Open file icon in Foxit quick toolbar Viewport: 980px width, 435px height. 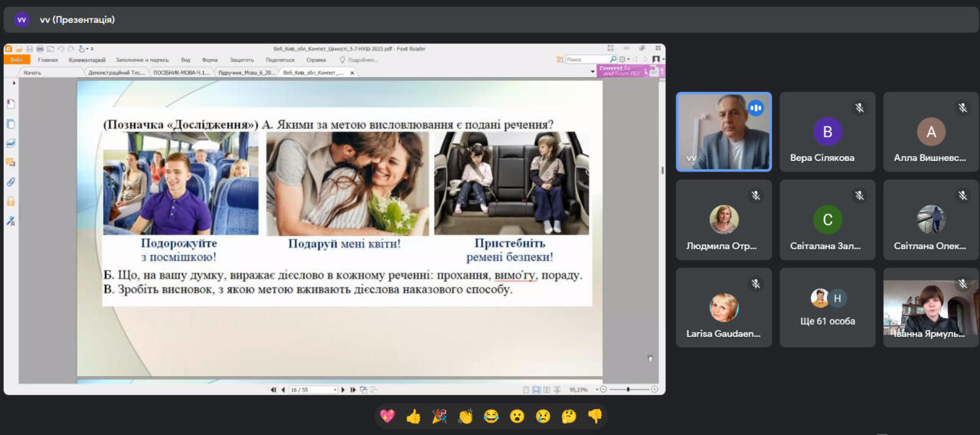point(19,49)
